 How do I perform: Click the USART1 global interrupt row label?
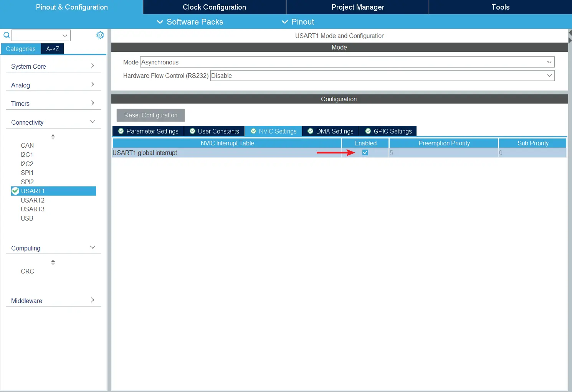point(145,153)
